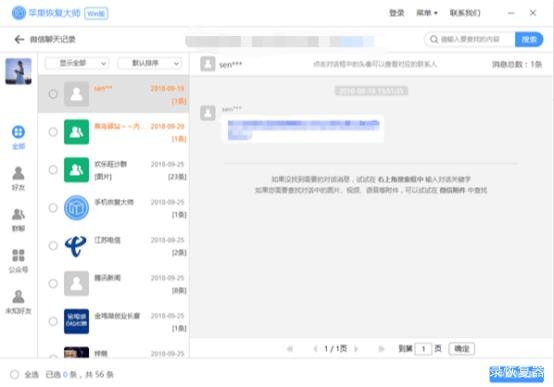This screenshot has width=554, height=387.
Task: Click the 微信聊天记录 title text
Action: 53,39
